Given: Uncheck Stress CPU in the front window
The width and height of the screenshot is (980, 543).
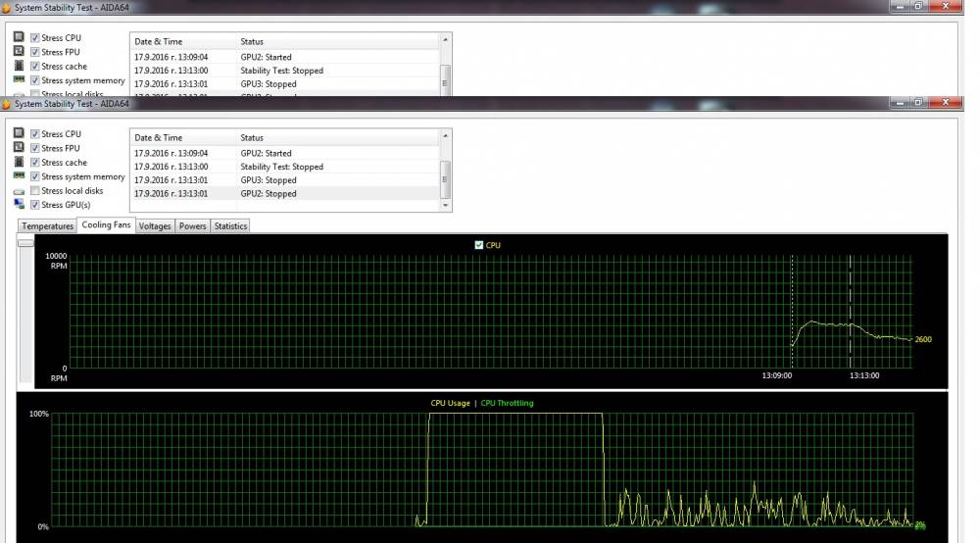Looking at the screenshot, I should coord(35,133).
